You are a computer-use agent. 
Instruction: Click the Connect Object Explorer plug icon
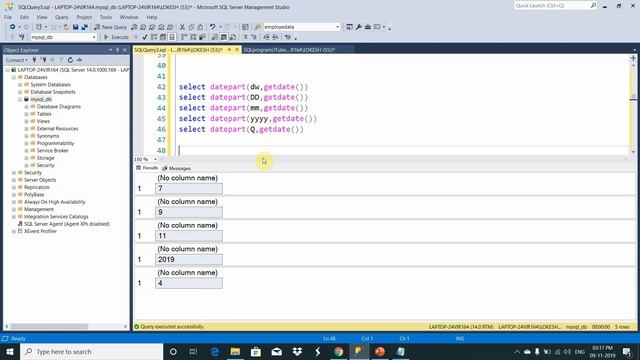pos(34,60)
